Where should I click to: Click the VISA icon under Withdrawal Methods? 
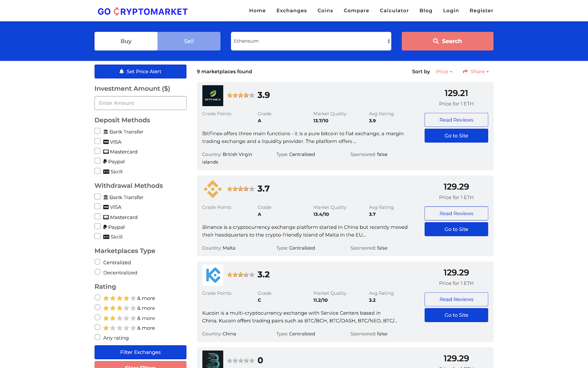click(106, 207)
